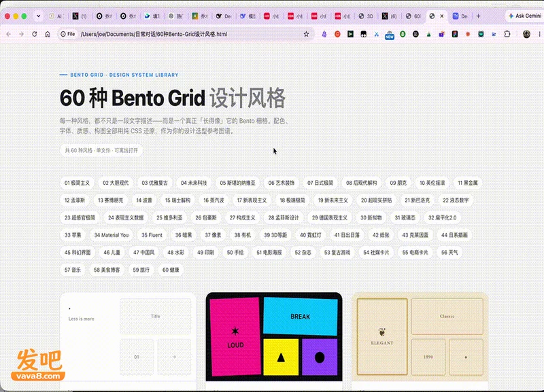This screenshot has width=544, height=392.
Task: Open the 26 包豪斯 chip
Action: click(x=206, y=217)
